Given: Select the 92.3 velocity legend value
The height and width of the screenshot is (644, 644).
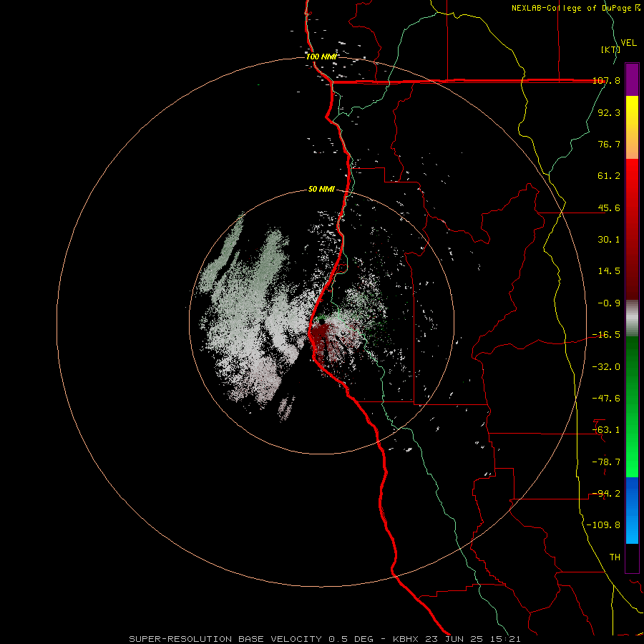Looking at the screenshot, I should 609,112.
